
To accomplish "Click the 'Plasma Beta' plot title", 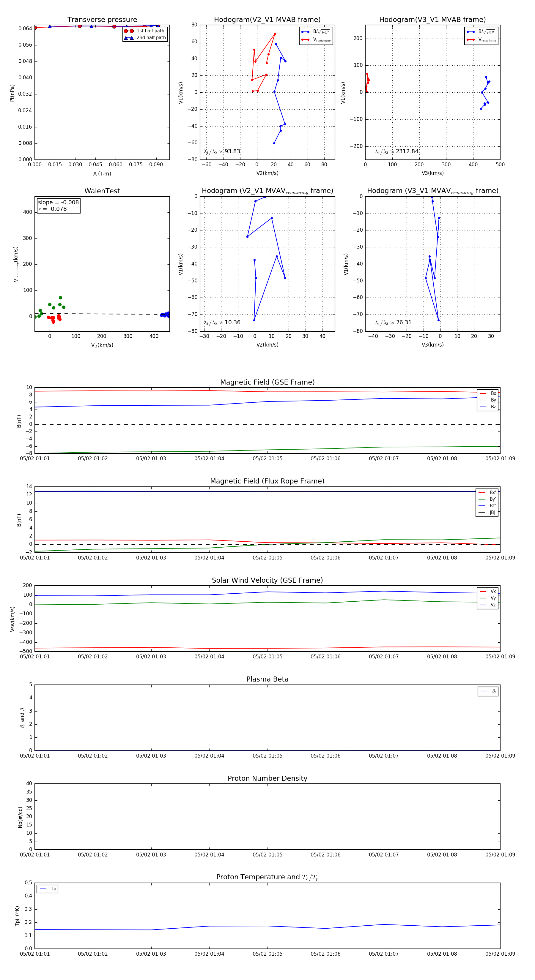I will (267, 679).
